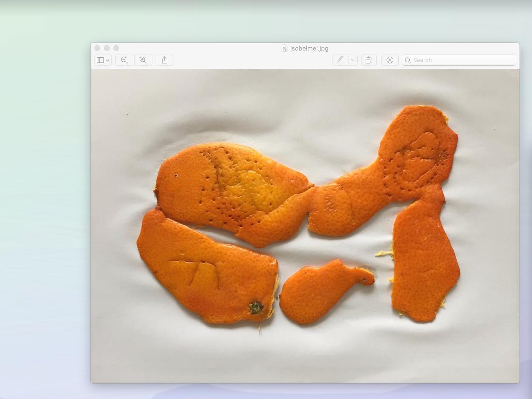The width and height of the screenshot is (532, 399).
Task: Click the magnifier icon in Search field
Action: [408, 60]
